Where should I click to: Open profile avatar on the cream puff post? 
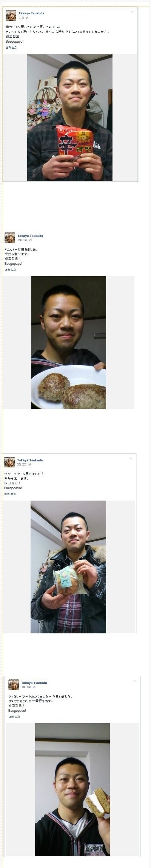(9, 462)
